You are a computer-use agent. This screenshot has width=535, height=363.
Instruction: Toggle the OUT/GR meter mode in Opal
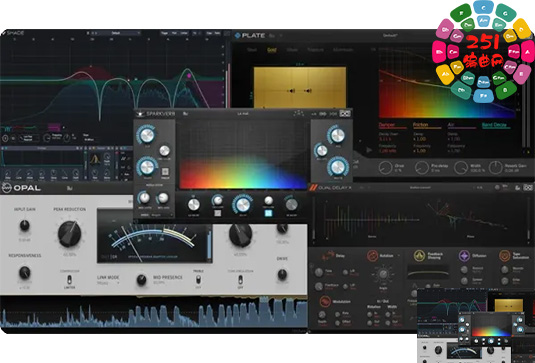pyautogui.click(x=109, y=257)
